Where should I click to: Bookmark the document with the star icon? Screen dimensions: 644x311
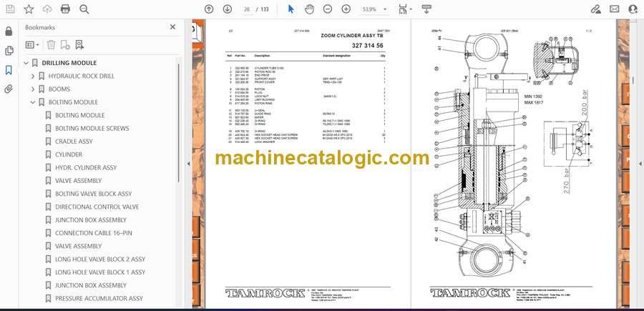29,9
